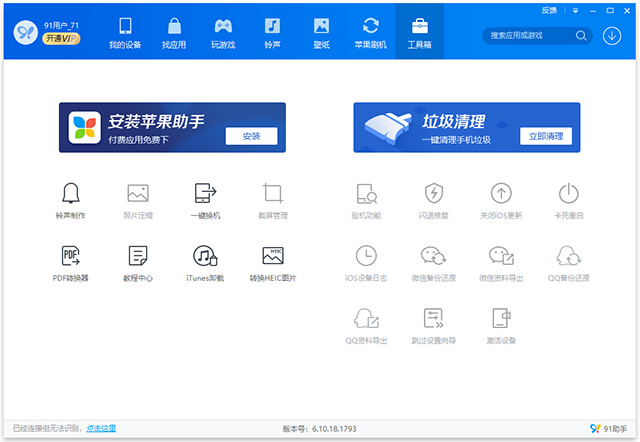Switch to the 找应用 tab

point(174,33)
